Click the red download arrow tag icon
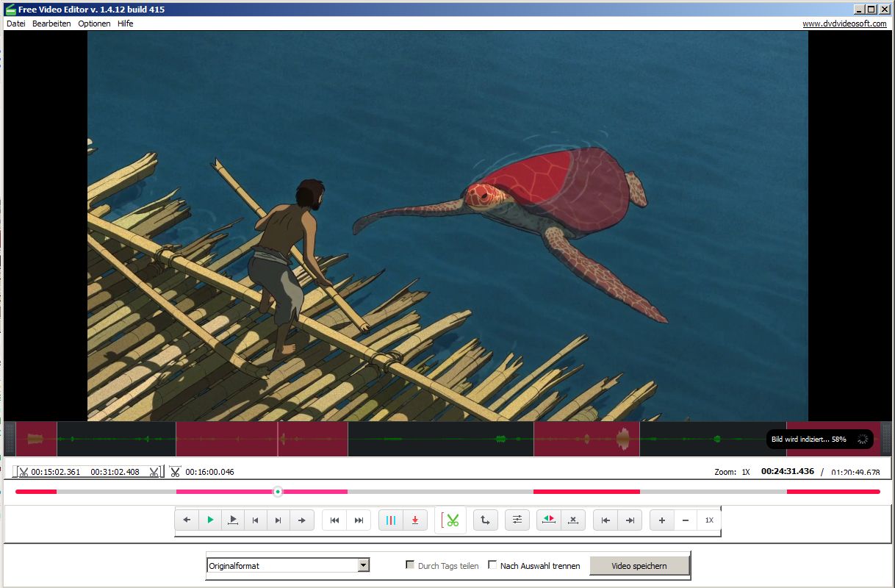Screen dimensions: 895x588 tap(414, 520)
